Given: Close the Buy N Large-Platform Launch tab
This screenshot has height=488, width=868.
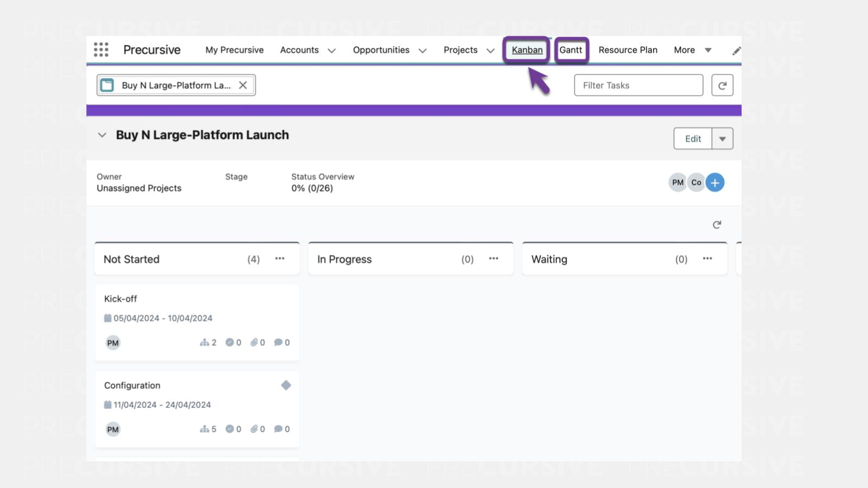Looking at the screenshot, I should tap(243, 85).
